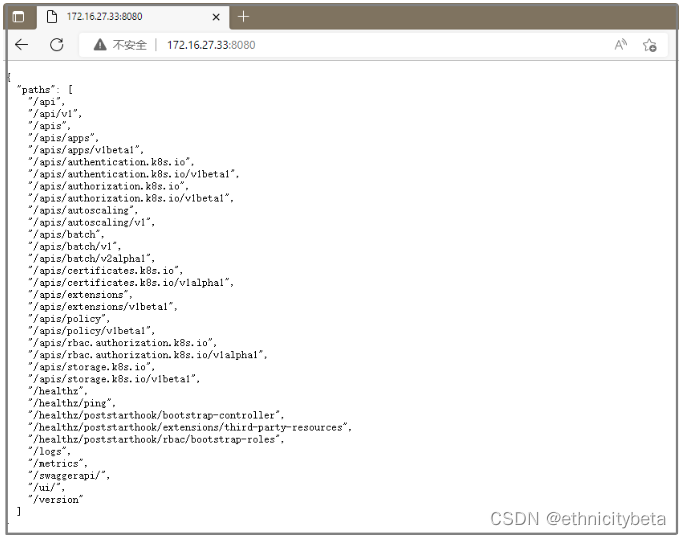
Task: Click "/healthz/poststarthook/extensions/third-party-resources" line
Action: coord(190,428)
